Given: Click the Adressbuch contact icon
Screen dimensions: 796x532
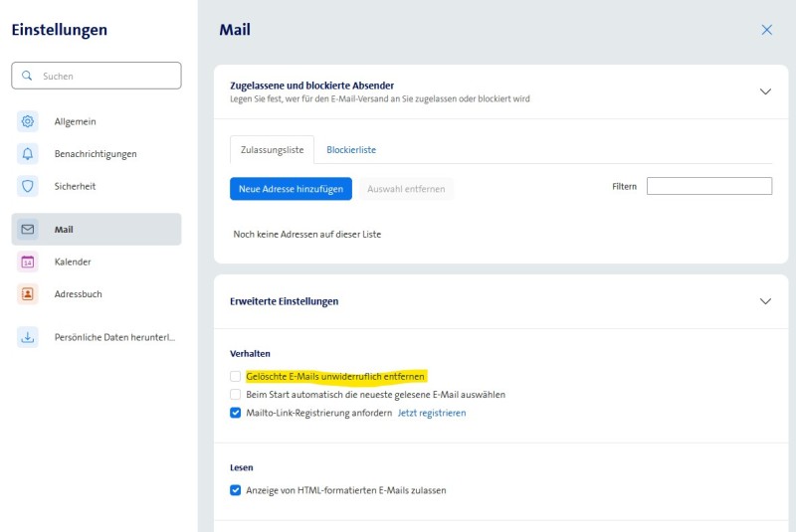Looking at the screenshot, I should (28, 294).
